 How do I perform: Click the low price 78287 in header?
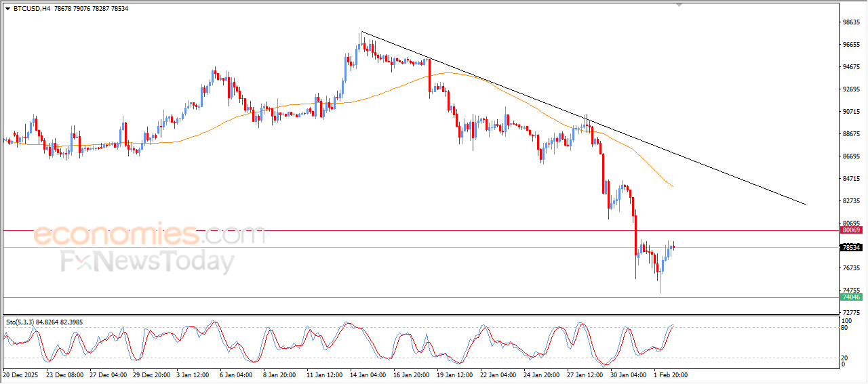(x=100, y=8)
